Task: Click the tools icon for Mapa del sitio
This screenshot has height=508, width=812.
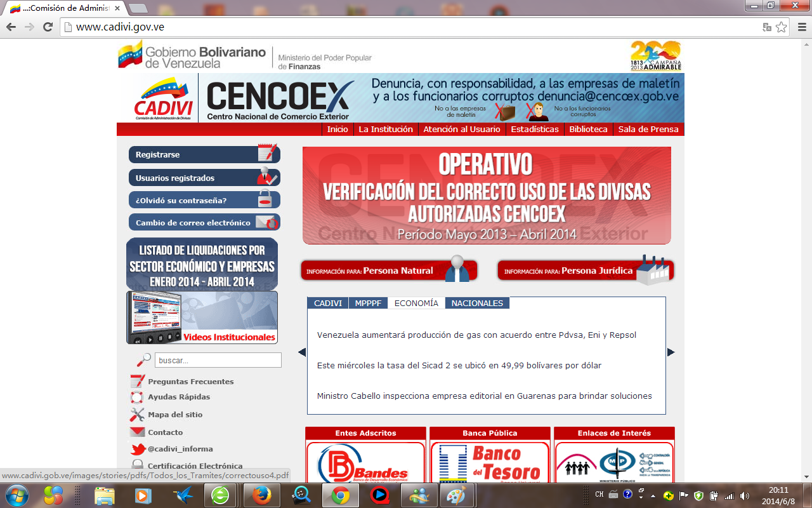Action: [x=137, y=415]
